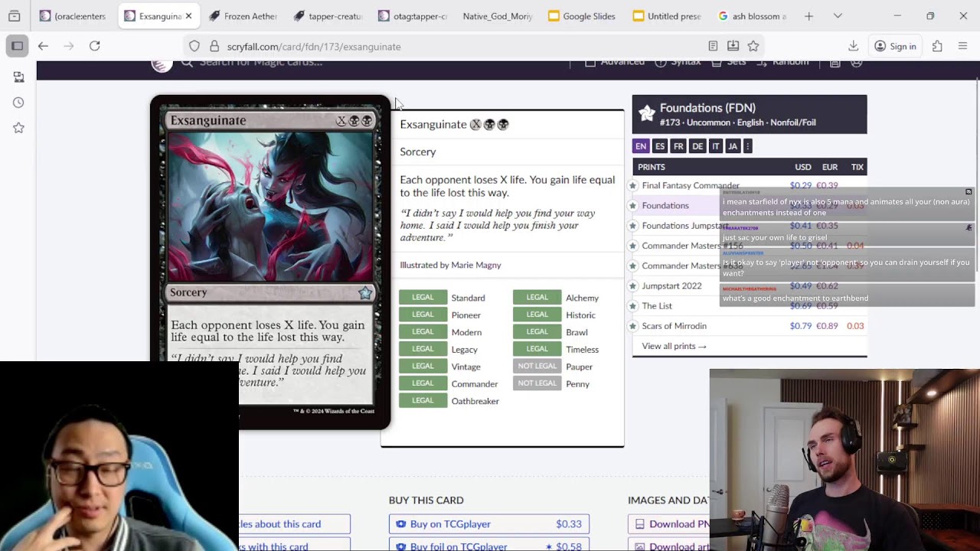This screenshot has width=980, height=551.
Task: Click the star icon beside Foundations print
Action: (x=633, y=205)
